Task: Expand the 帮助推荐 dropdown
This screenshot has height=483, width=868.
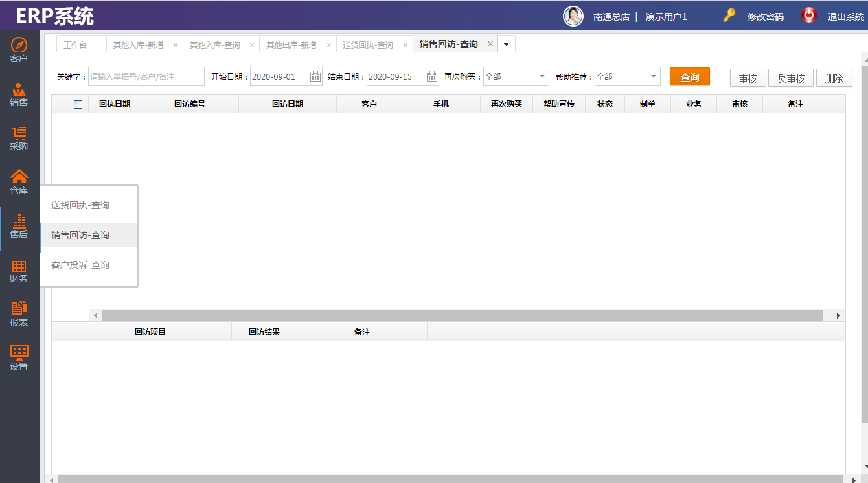Action: [653, 76]
